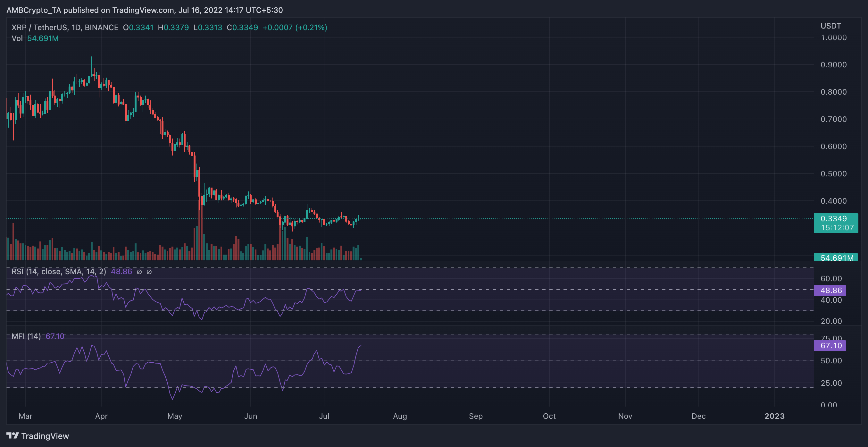The height and width of the screenshot is (447, 868).
Task: Click the Jun label on time axis
Action: tap(251, 416)
